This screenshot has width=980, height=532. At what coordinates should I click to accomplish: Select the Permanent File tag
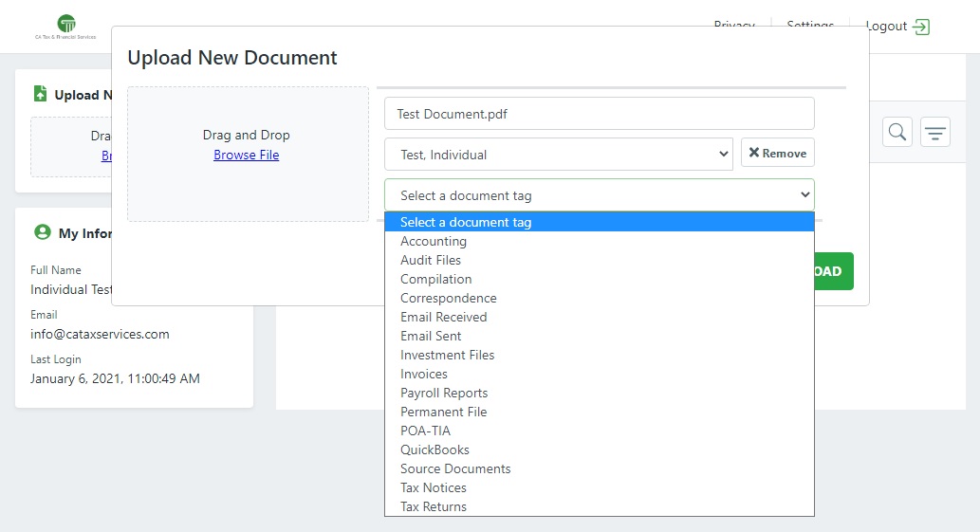[600, 412]
